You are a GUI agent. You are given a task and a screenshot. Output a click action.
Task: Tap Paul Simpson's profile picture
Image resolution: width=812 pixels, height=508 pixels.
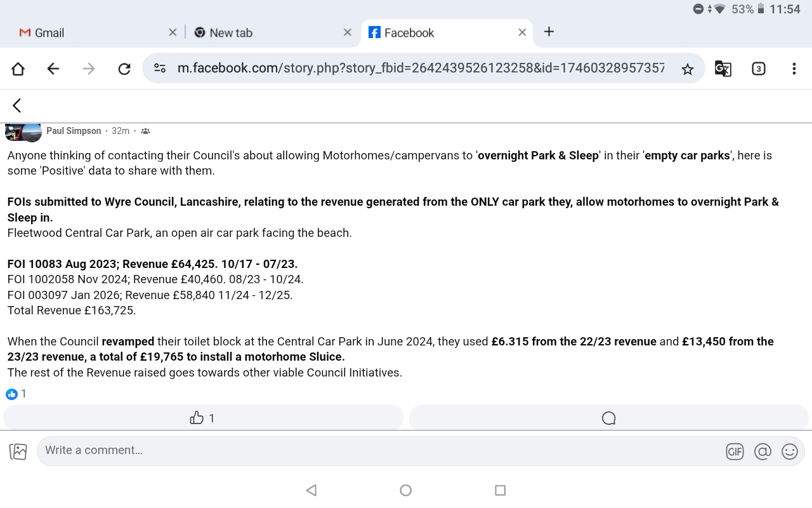pyautogui.click(x=23, y=132)
